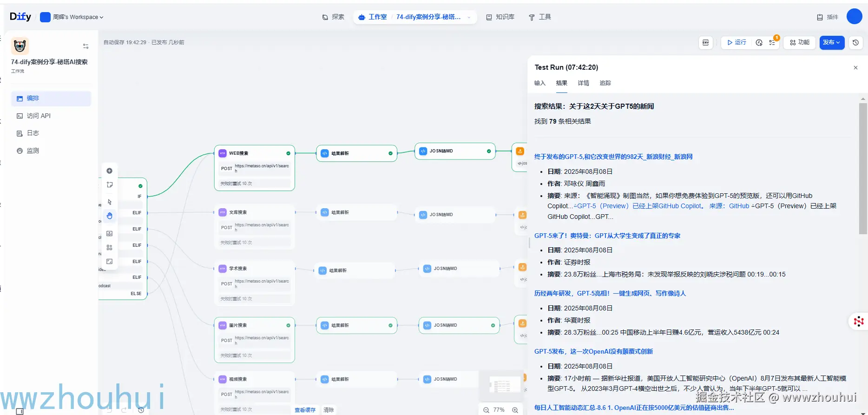The height and width of the screenshot is (415, 868).
Task: Click the canvas minimap thumbnail
Action: coord(501,386)
